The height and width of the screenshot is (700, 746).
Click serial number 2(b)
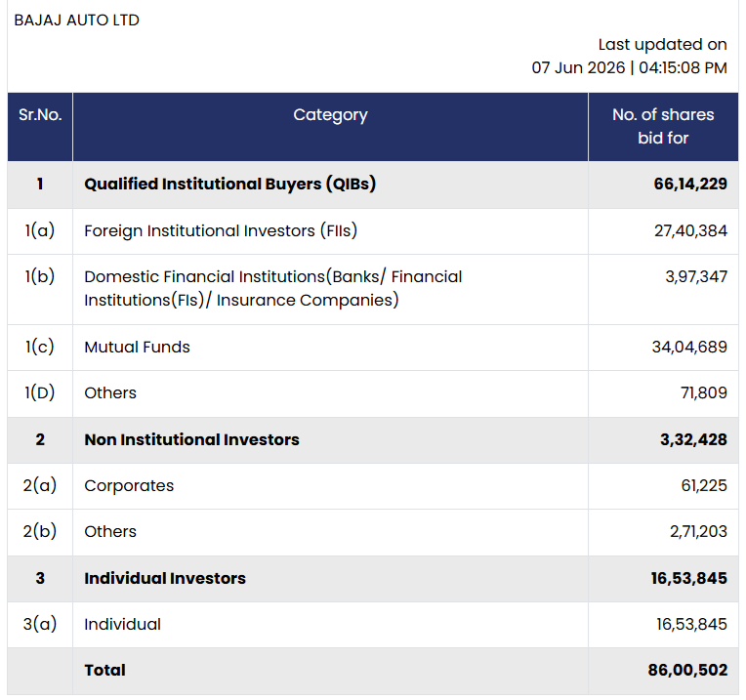click(40, 531)
